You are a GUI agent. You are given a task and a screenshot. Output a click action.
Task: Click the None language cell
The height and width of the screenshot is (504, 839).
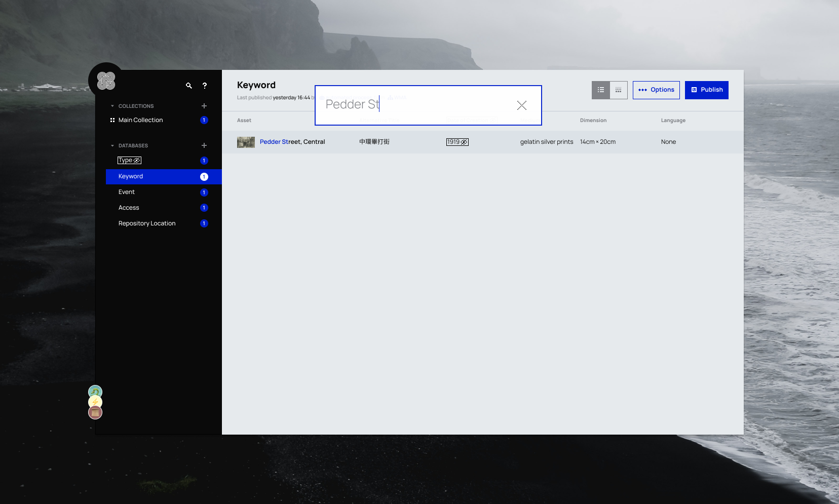point(668,142)
